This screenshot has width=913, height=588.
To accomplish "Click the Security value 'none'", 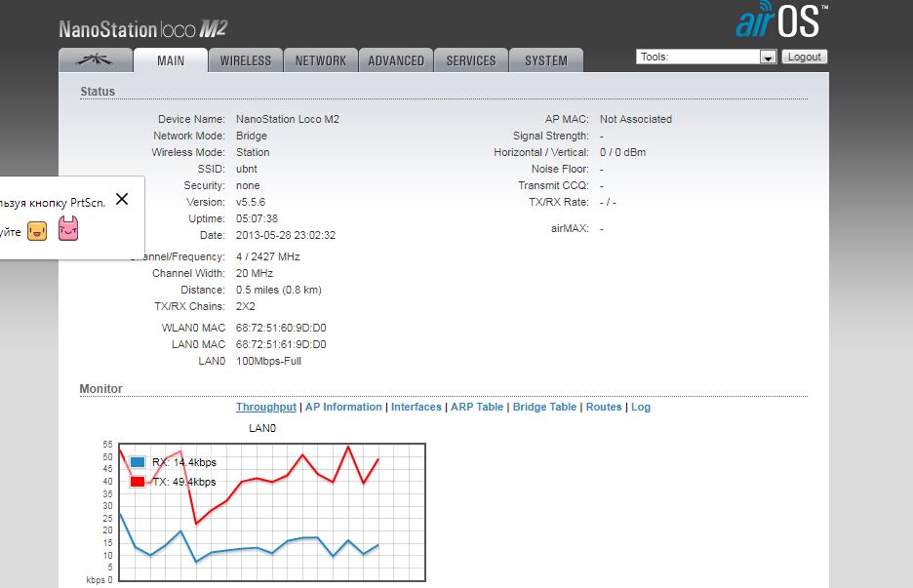I will click(248, 185).
